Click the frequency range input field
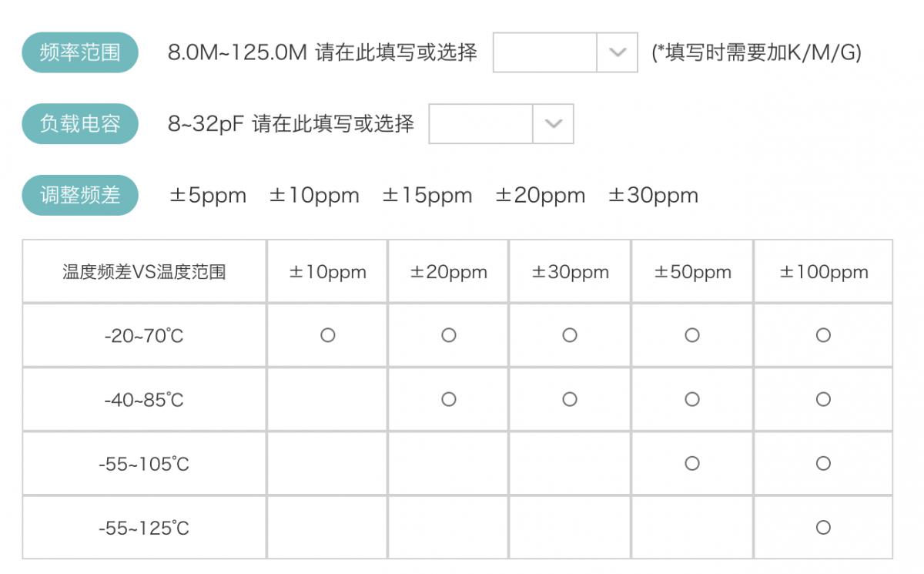 pos(545,52)
